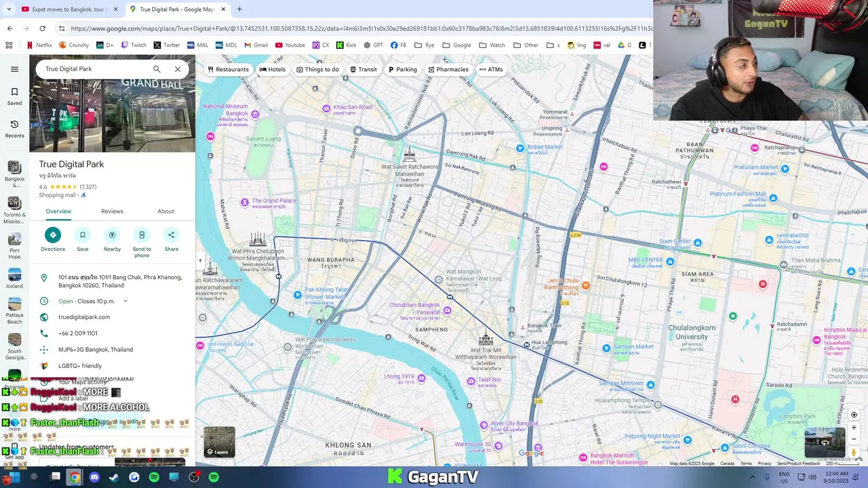The height and width of the screenshot is (488, 868).
Task: Filter the map by Hotels
Action: click(273, 69)
